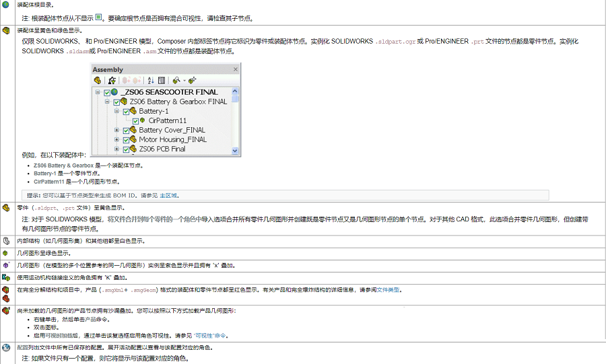Click the rightmost green part icon in Assembly toolbar
This screenshot has height=364, width=606.
point(193,80)
